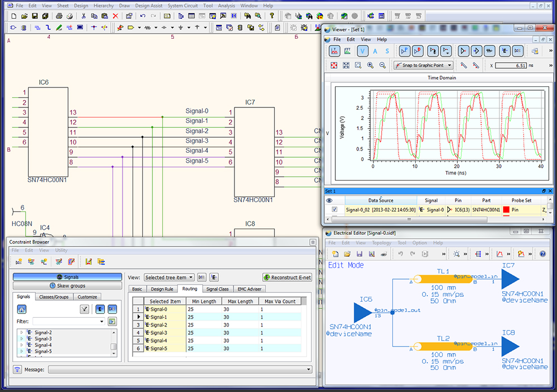Toggle the P probe button in Viewer toolbar

pos(405,51)
